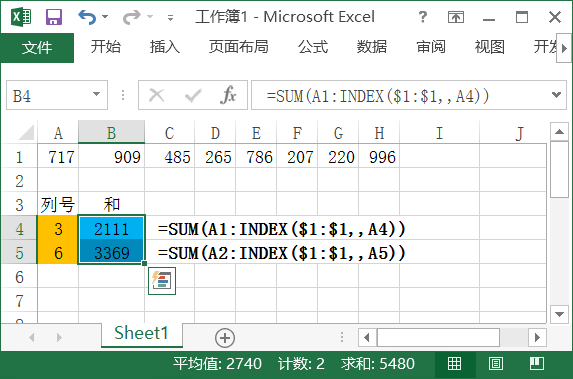Add a new sheet with plus button
This screenshot has width=573, height=379.
pos(225,337)
